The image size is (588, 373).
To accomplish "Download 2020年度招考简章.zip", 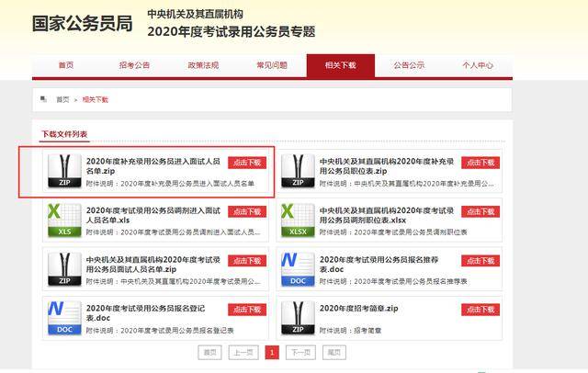I will (x=481, y=310).
